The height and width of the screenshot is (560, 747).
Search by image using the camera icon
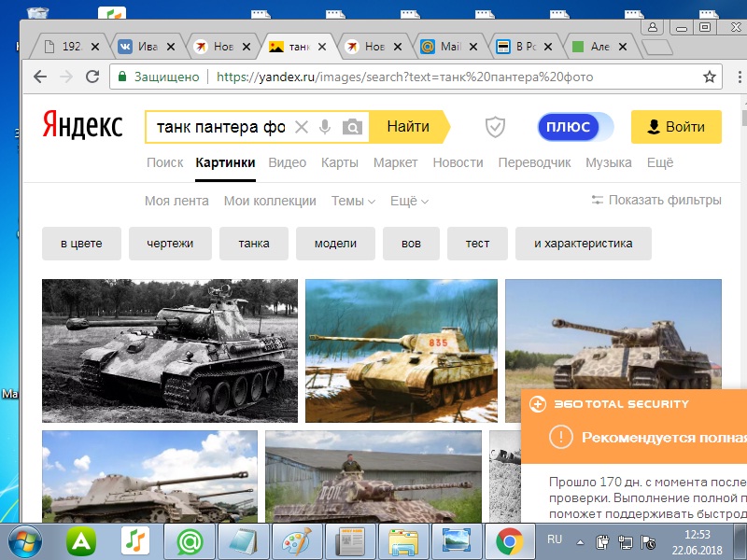[x=352, y=127]
